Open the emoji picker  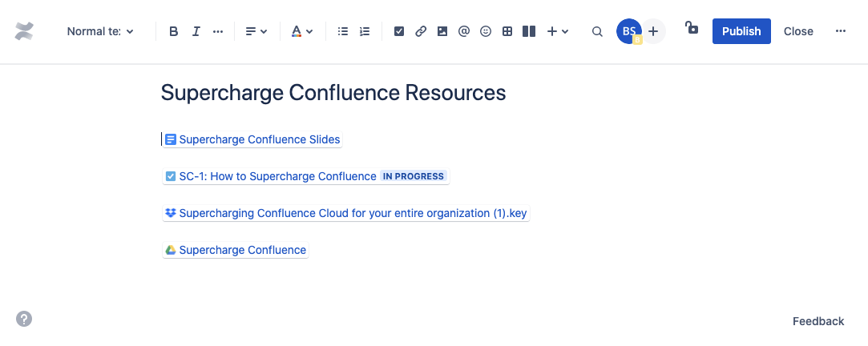[485, 31]
